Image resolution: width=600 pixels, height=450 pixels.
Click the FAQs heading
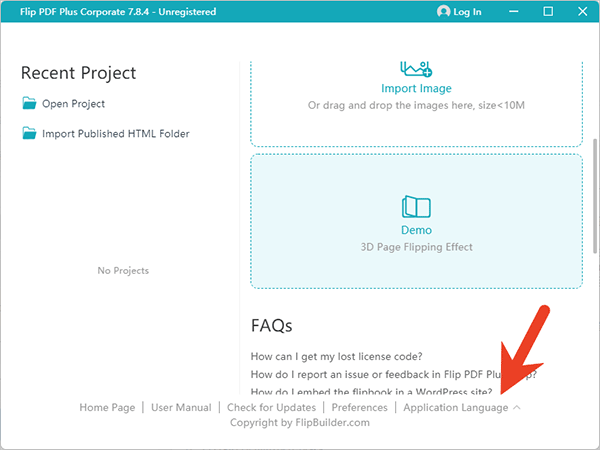(271, 326)
